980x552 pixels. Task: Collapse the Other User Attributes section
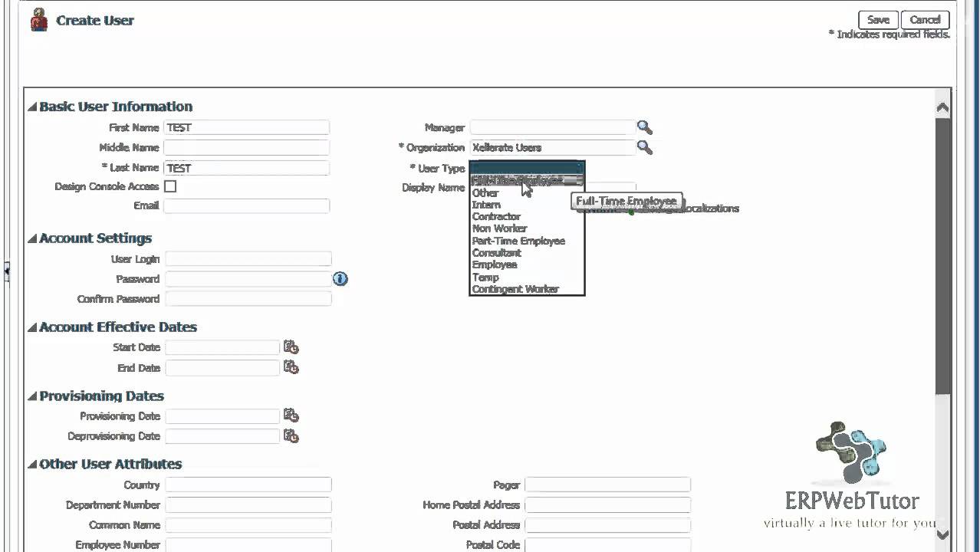[x=32, y=465]
